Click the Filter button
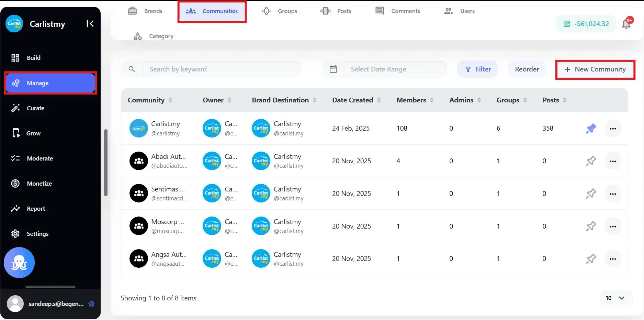The image size is (644, 320). 477,69
